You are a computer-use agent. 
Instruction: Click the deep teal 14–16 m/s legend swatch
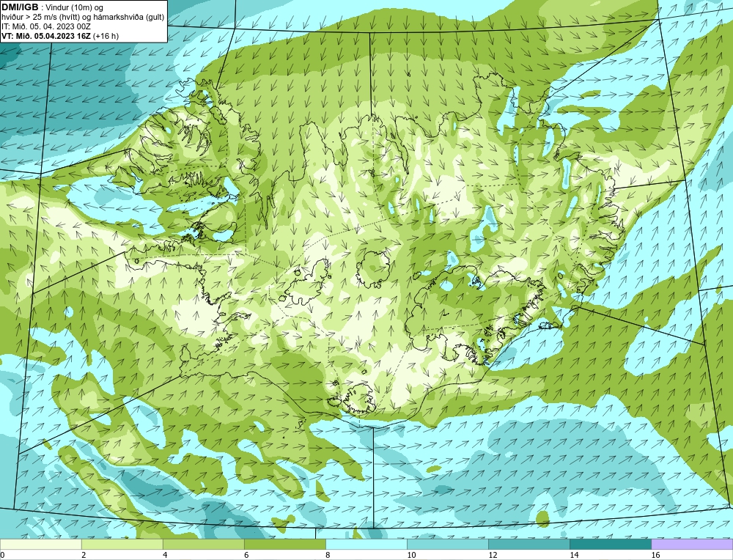(x=610, y=544)
